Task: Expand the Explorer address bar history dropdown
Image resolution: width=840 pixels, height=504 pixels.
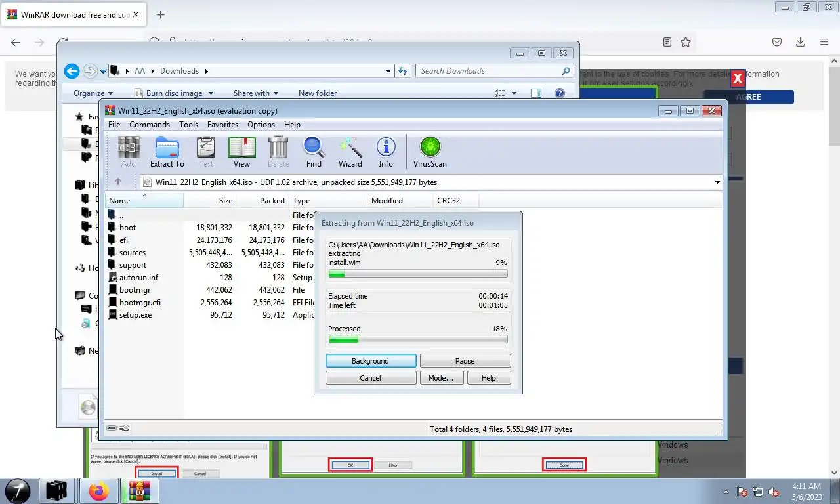Action: pyautogui.click(x=388, y=71)
